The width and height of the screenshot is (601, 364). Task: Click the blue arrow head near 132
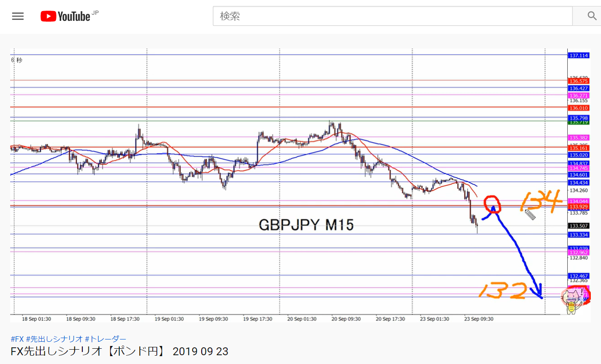[537, 291]
